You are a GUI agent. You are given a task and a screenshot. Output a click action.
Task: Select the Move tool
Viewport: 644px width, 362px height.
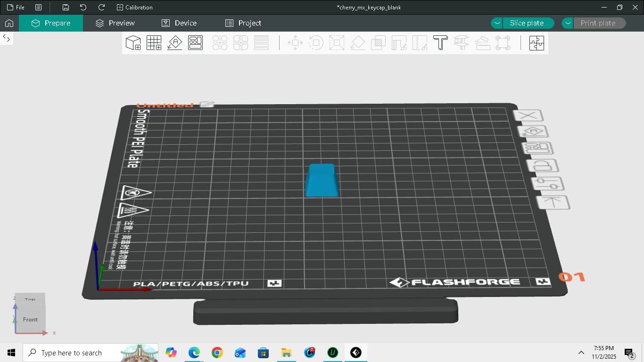click(295, 43)
